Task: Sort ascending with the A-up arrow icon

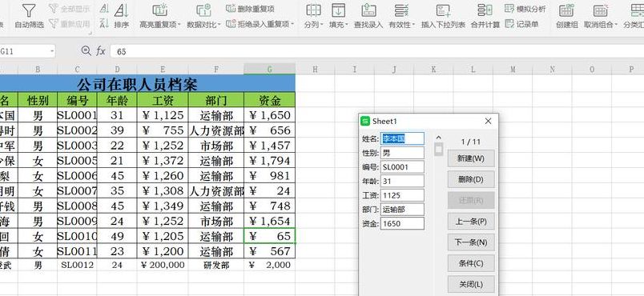Action: point(104,9)
